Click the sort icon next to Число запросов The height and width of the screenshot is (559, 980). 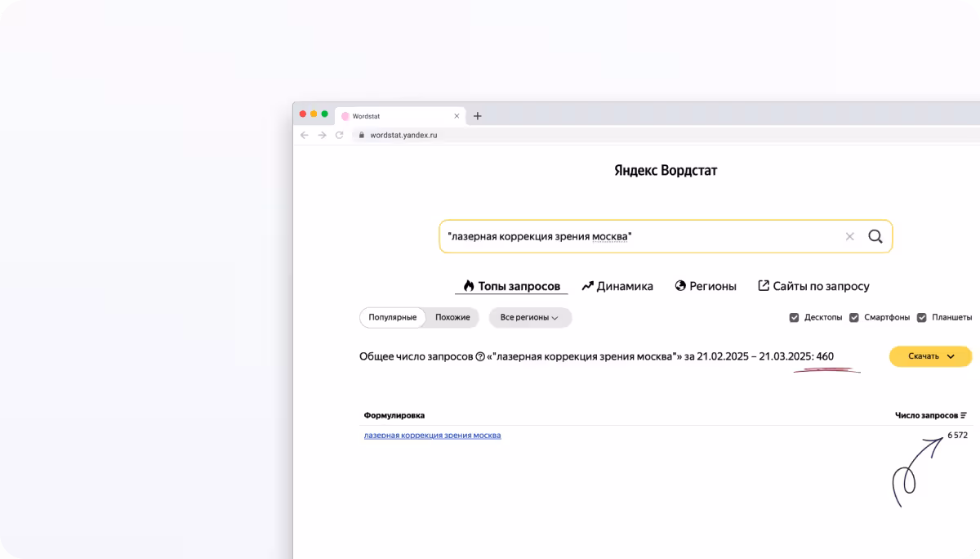(964, 416)
